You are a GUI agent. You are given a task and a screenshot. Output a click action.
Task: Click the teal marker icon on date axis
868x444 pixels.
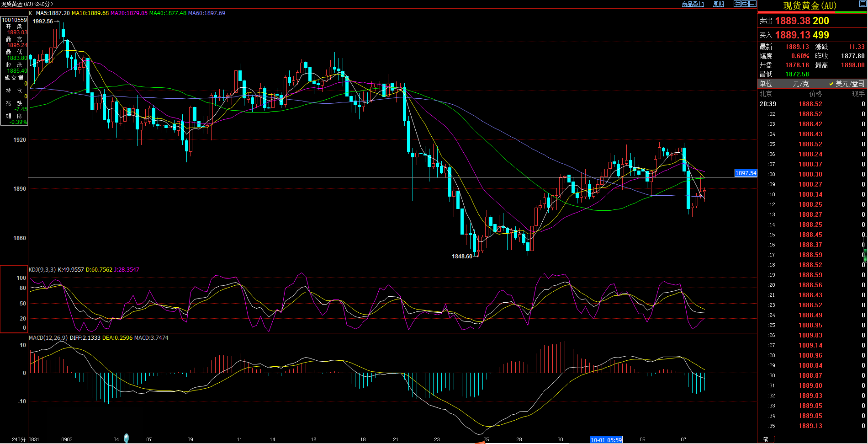pos(127,439)
